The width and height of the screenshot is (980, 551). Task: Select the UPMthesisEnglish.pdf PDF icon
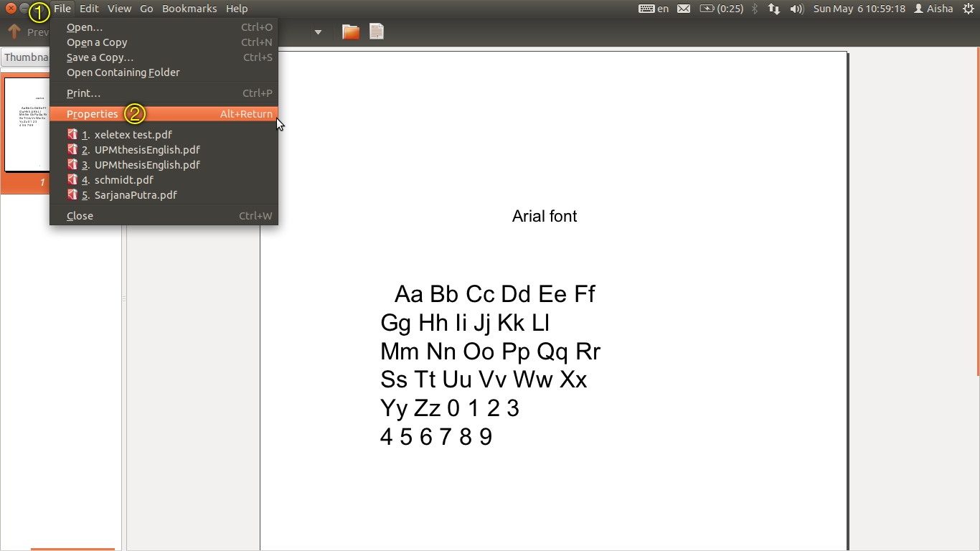(72, 149)
